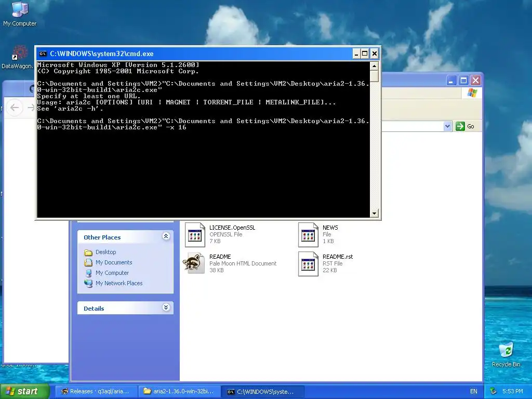This screenshot has width=532, height=399.
Task: Open the Explorer address bar dropdown
Action: 447,126
